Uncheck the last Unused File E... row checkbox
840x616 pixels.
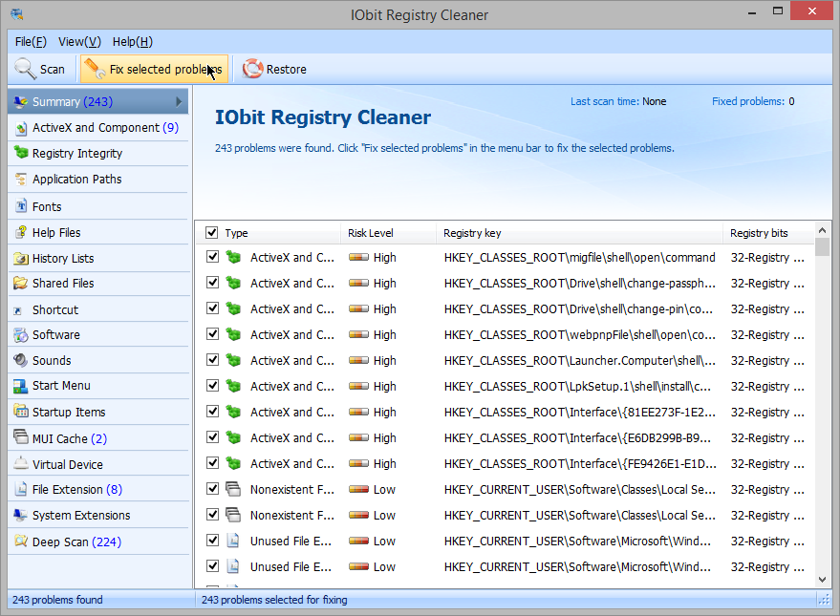tap(213, 565)
